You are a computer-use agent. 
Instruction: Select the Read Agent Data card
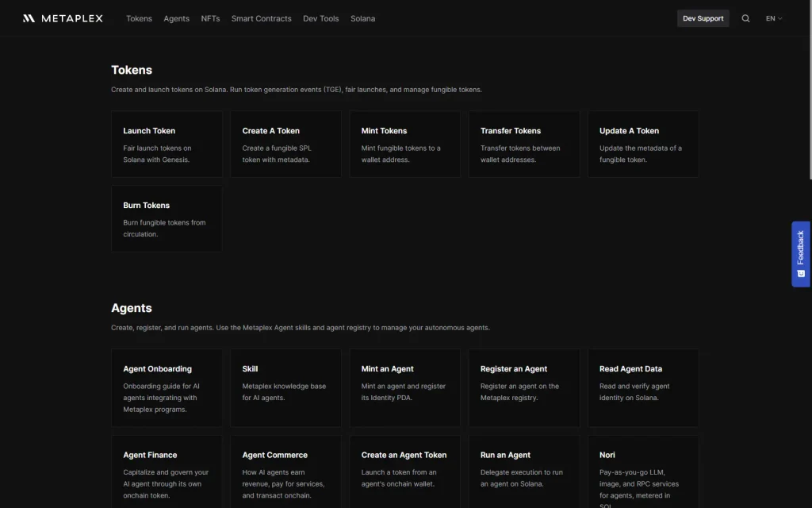pos(643,387)
